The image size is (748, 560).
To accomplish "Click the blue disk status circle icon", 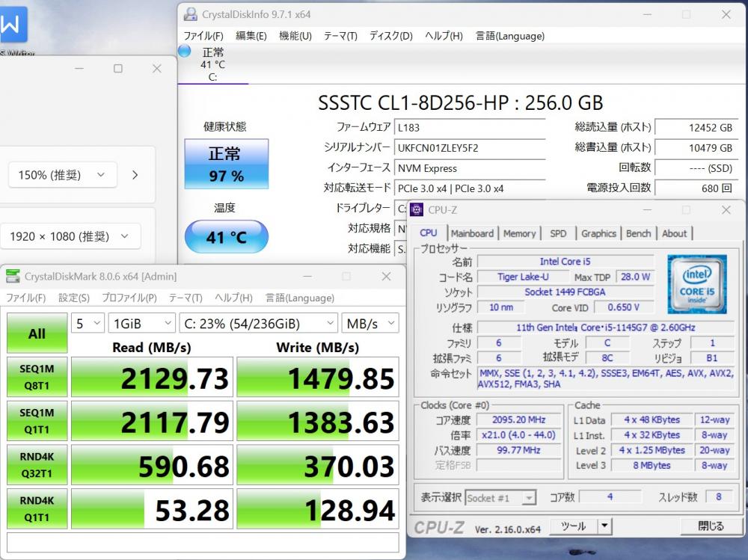I will [x=185, y=52].
